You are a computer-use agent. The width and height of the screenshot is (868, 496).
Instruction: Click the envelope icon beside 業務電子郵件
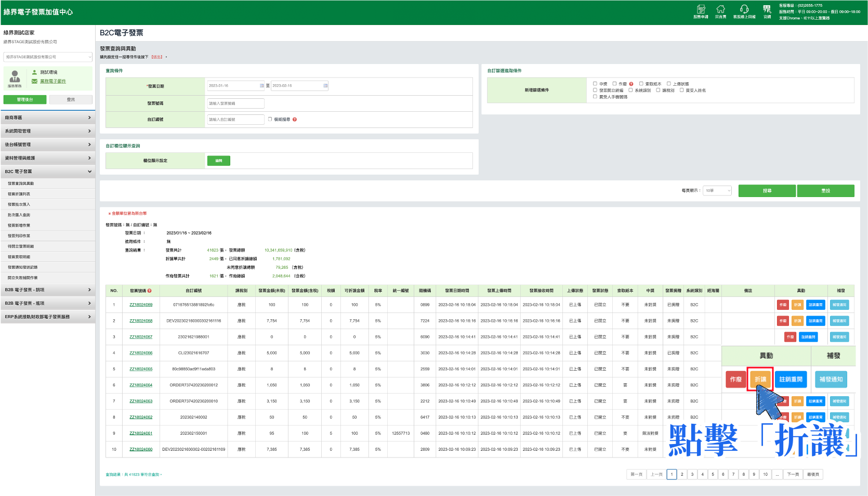[34, 81]
